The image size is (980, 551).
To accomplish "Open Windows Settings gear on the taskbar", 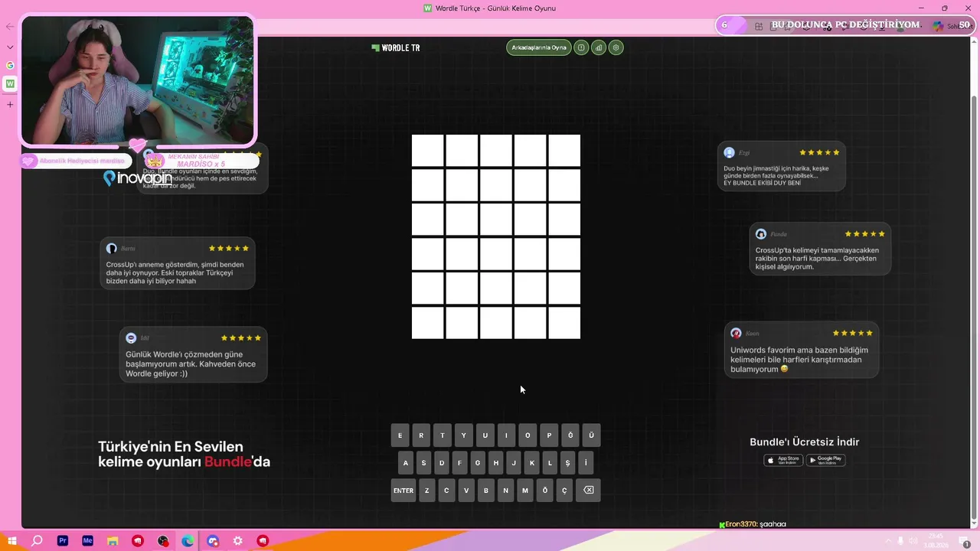I will tap(238, 540).
